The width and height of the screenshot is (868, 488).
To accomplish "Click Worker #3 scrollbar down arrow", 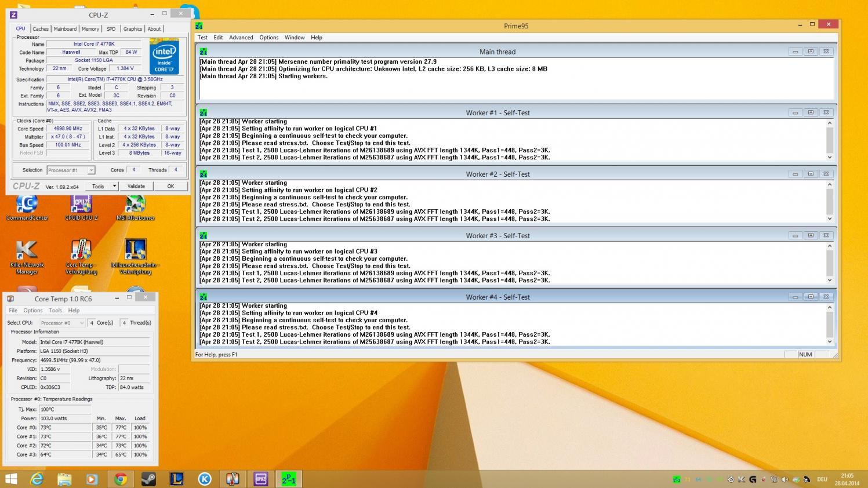I will click(x=830, y=280).
